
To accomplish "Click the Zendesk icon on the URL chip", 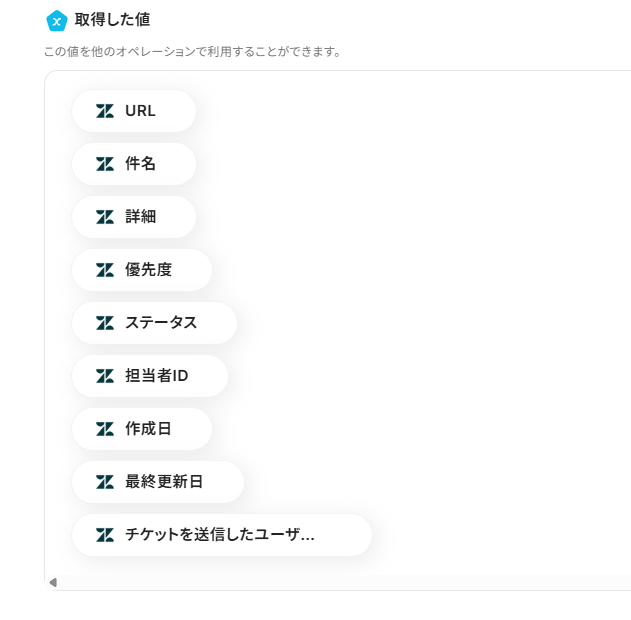I will [x=105, y=111].
